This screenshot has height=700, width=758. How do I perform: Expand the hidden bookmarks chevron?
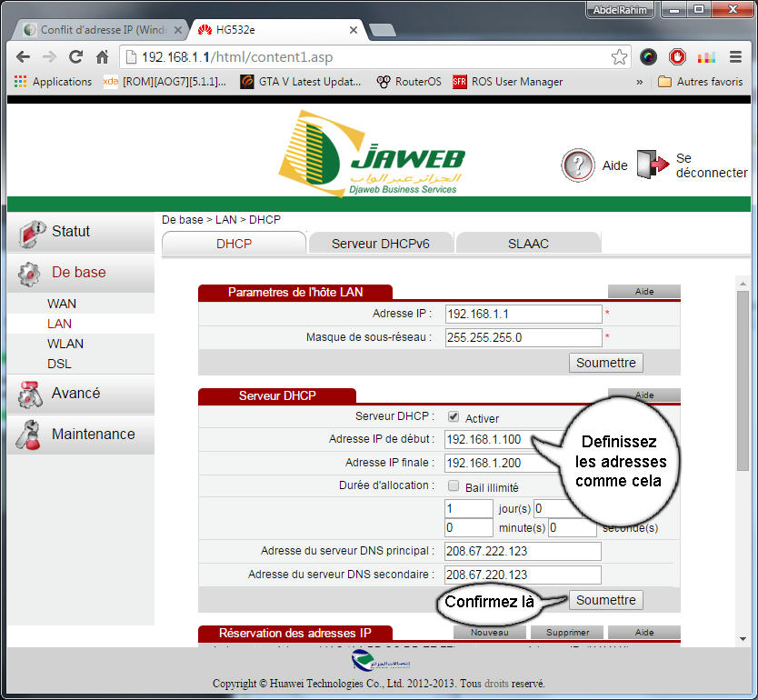(640, 82)
